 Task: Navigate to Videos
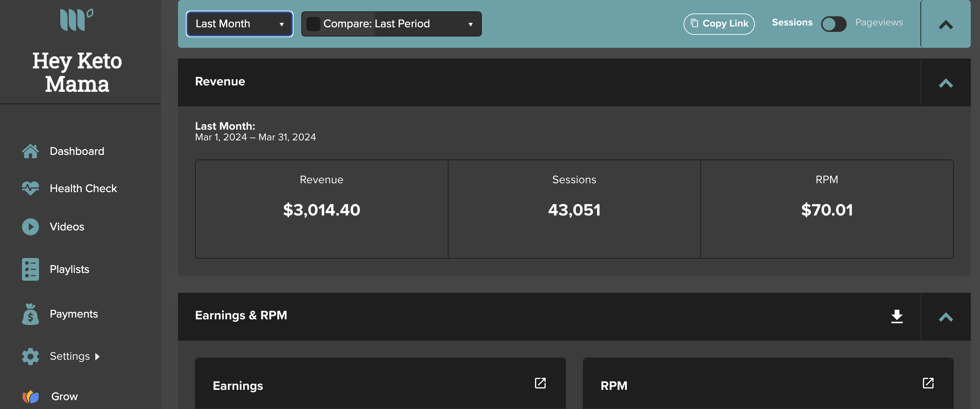[67, 226]
